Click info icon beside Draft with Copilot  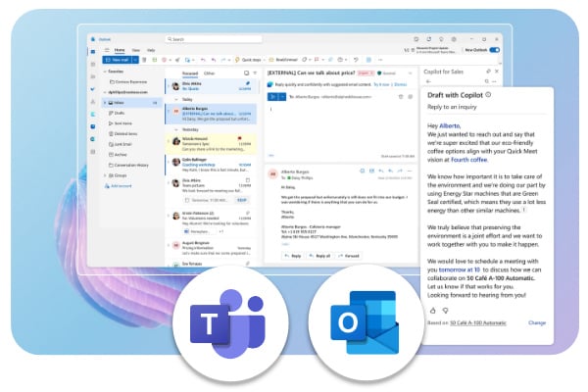coord(488,95)
